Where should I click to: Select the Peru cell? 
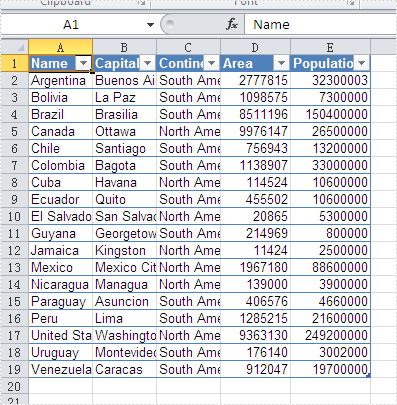[x=60, y=318]
